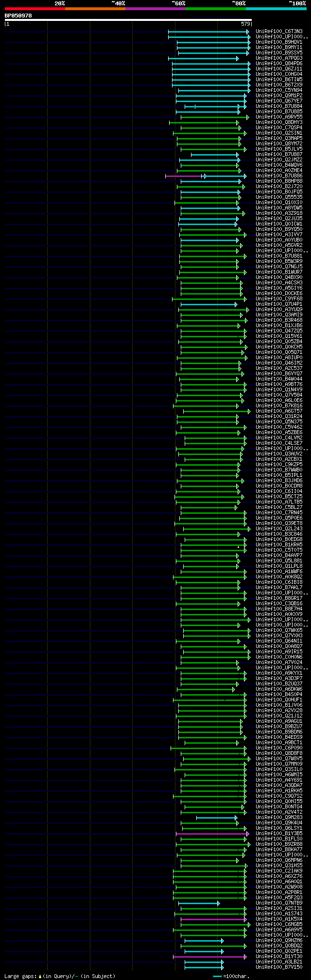Click the white BP050978 query bar

(x=128, y=20)
